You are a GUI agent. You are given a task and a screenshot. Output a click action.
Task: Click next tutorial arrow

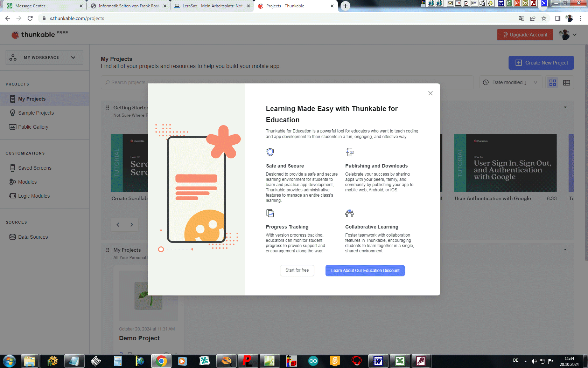point(132,225)
